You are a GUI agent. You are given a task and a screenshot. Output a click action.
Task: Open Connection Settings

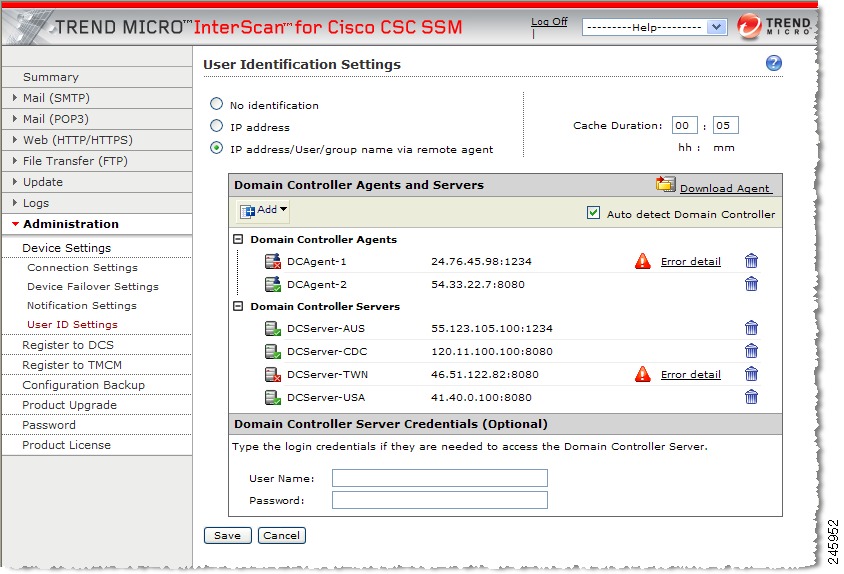coord(82,268)
